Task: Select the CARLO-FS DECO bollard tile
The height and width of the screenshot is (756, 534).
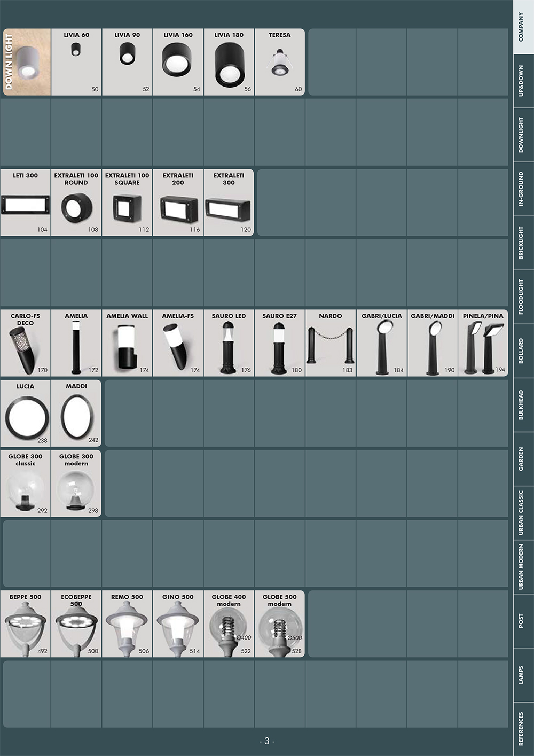Action: [25, 343]
